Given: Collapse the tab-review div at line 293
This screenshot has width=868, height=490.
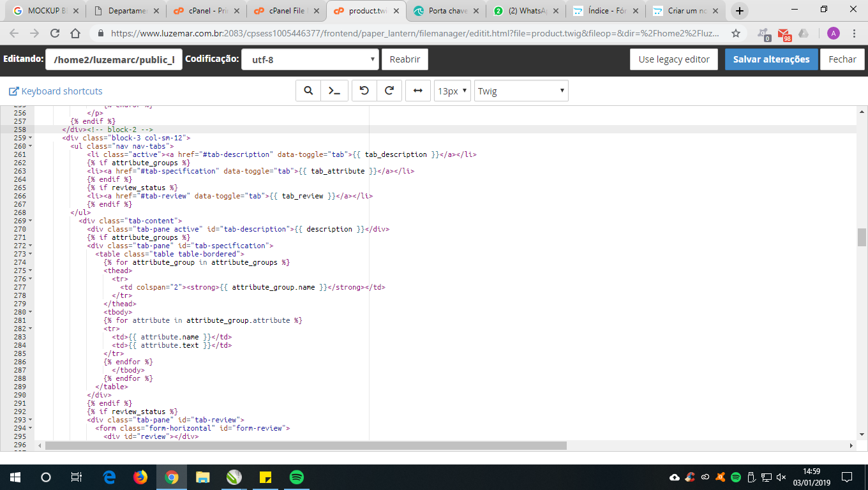Looking at the screenshot, I should (x=31, y=420).
